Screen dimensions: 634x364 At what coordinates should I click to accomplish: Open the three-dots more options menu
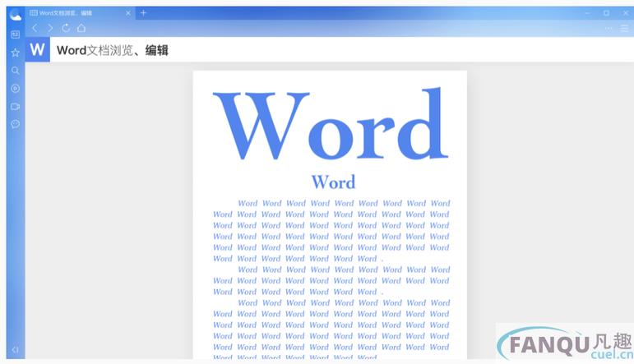coord(609,28)
